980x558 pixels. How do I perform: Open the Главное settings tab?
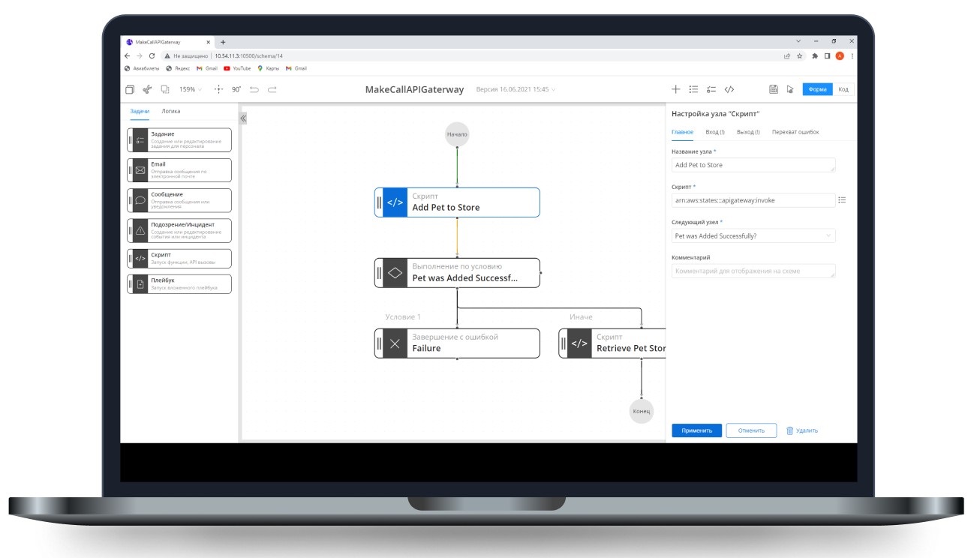point(683,132)
